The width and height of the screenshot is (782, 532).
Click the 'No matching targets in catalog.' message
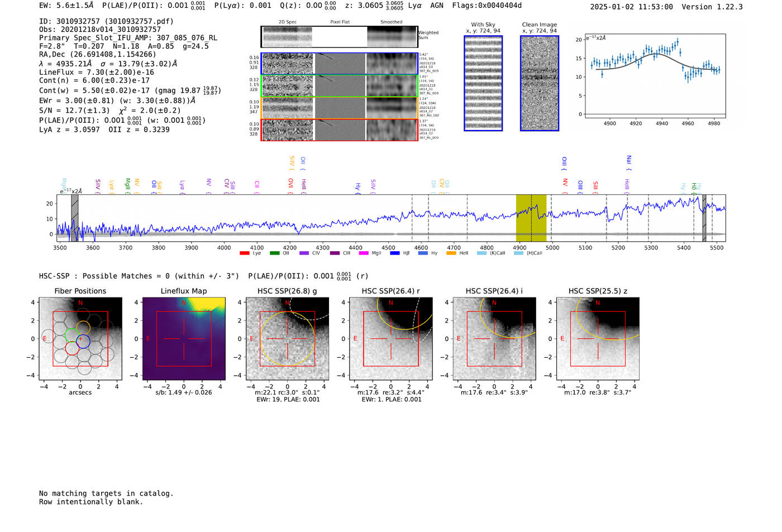point(106,493)
